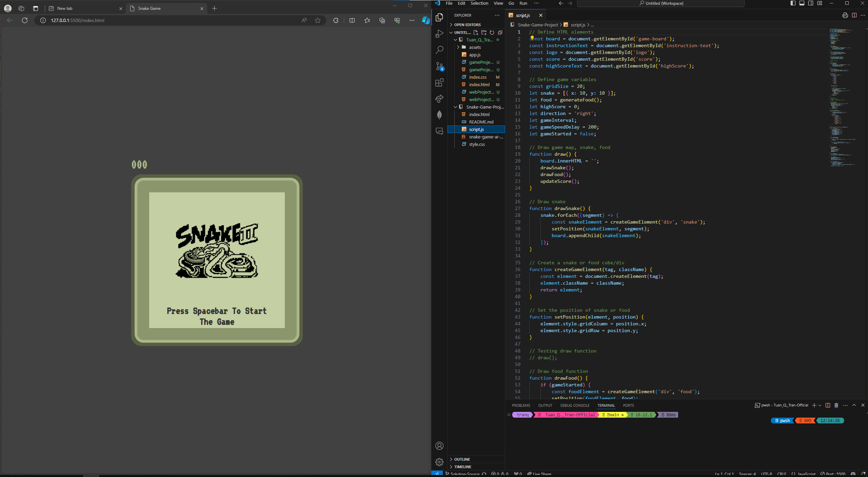The width and height of the screenshot is (868, 477).
Task: Click the Live Share status bar button
Action: (x=539, y=474)
